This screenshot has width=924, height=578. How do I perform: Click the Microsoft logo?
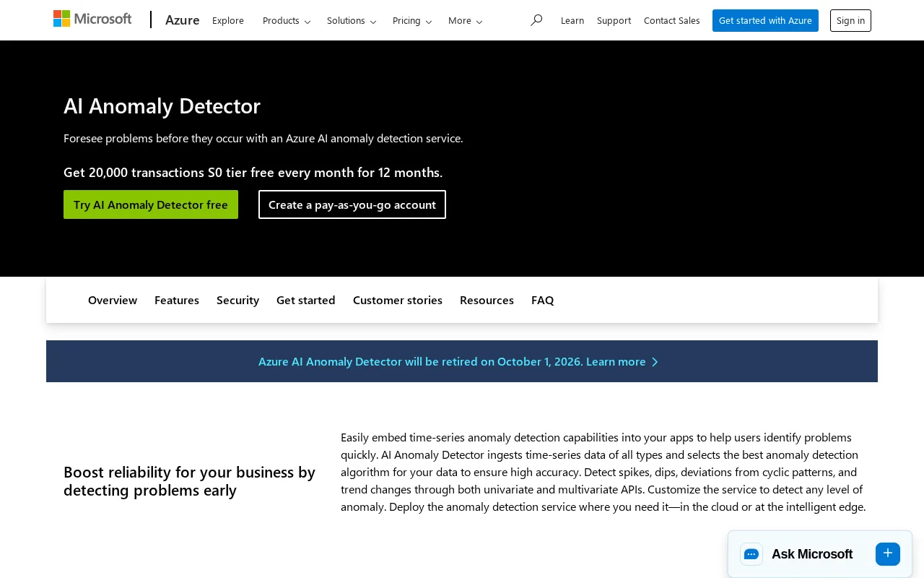pos(92,20)
